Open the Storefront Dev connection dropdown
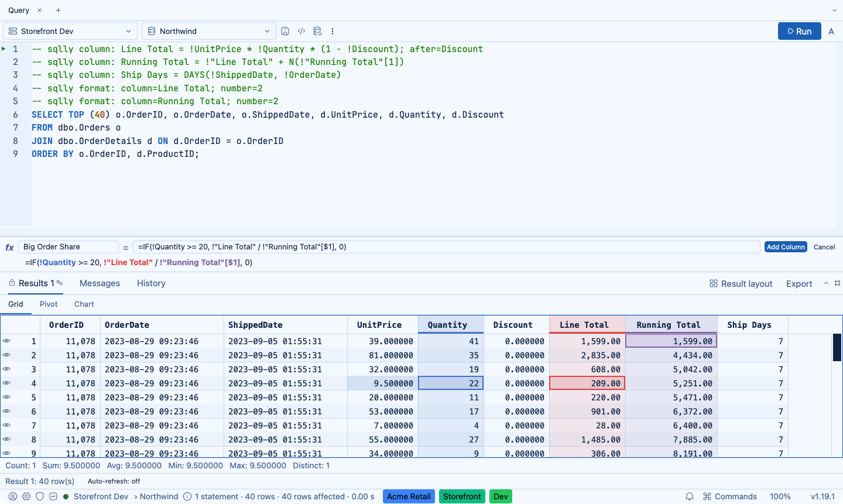 point(70,31)
